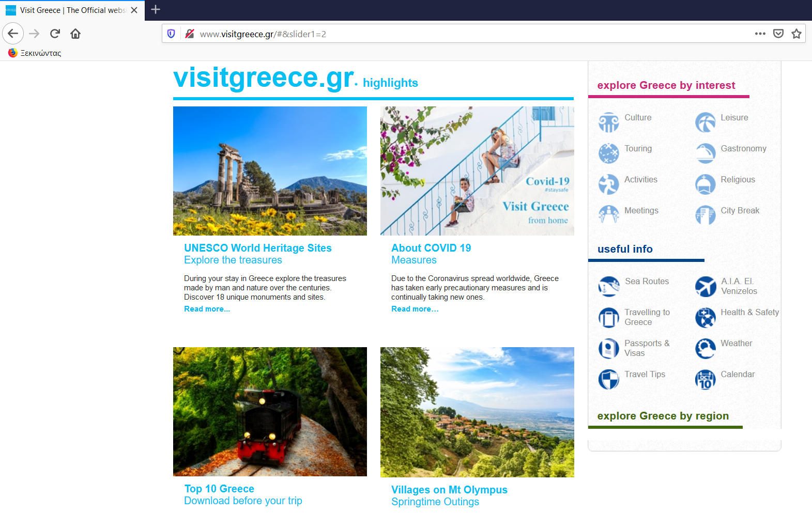Bookmark this page with the star icon

coord(796,34)
